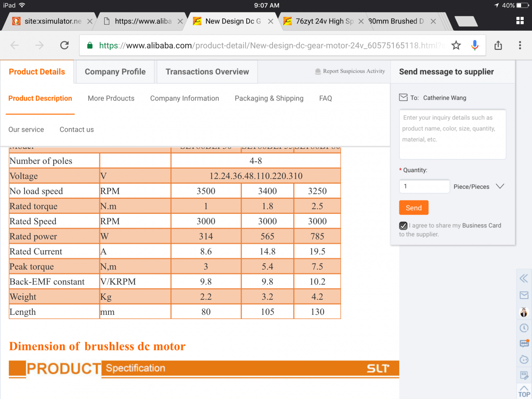The width and height of the screenshot is (532, 399).
Task: Bookmark this page with the star icon
Action: point(456,45)
